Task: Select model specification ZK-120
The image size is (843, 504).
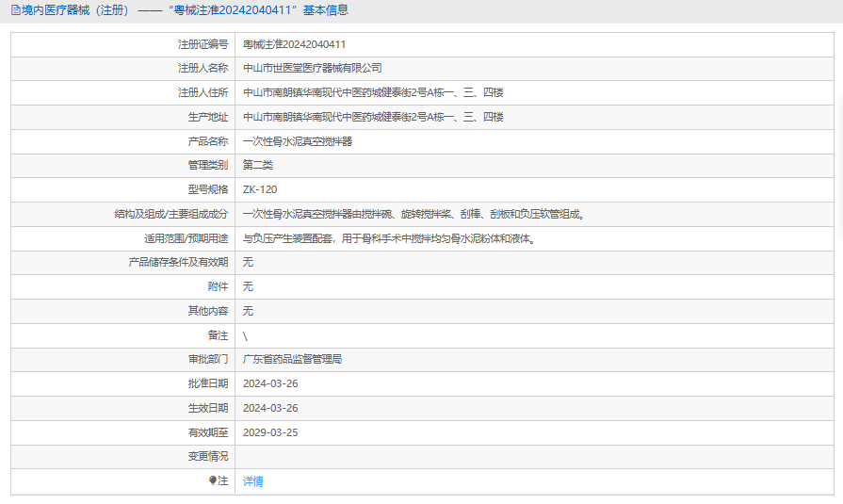Action: point(260,189)
